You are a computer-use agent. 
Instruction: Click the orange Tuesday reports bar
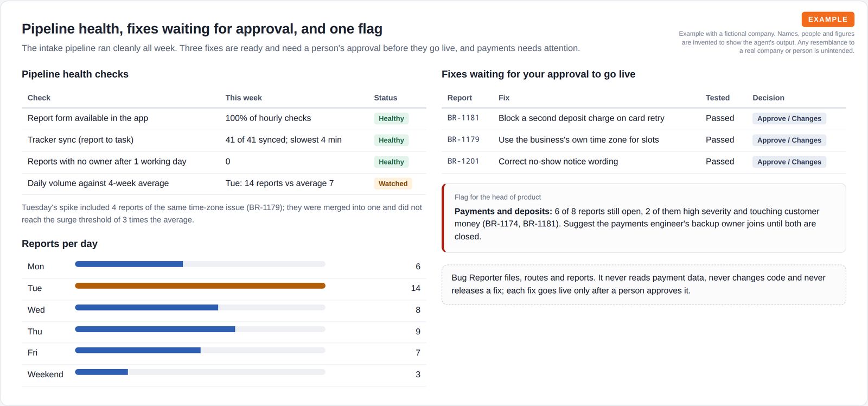(x=200, y=286)
